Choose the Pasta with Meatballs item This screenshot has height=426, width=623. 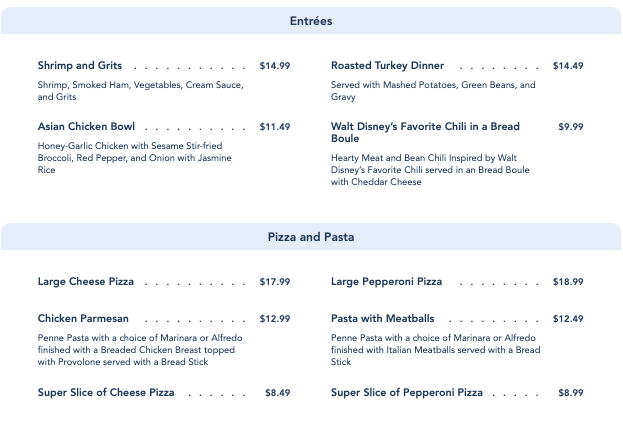(382, 319)
